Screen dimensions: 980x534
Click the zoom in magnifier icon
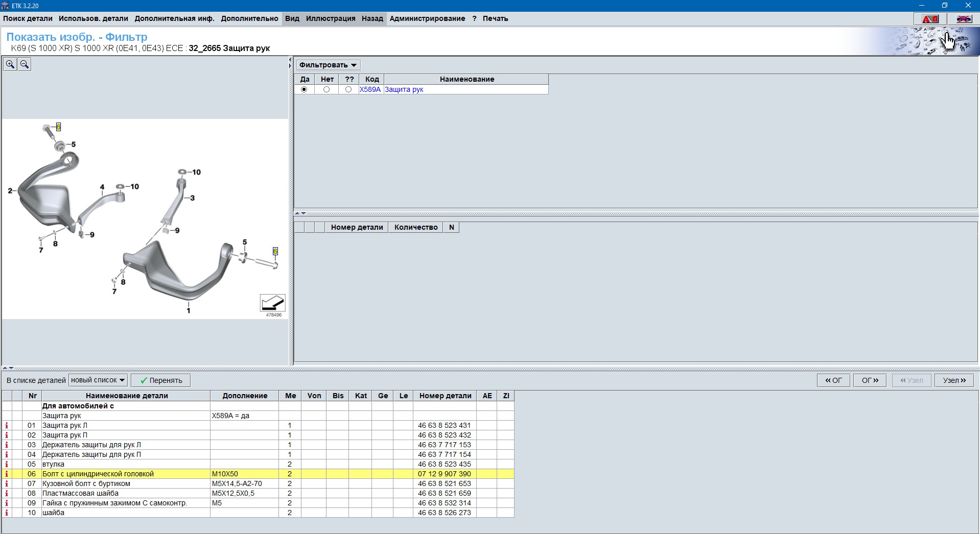(x=10, y=64)
